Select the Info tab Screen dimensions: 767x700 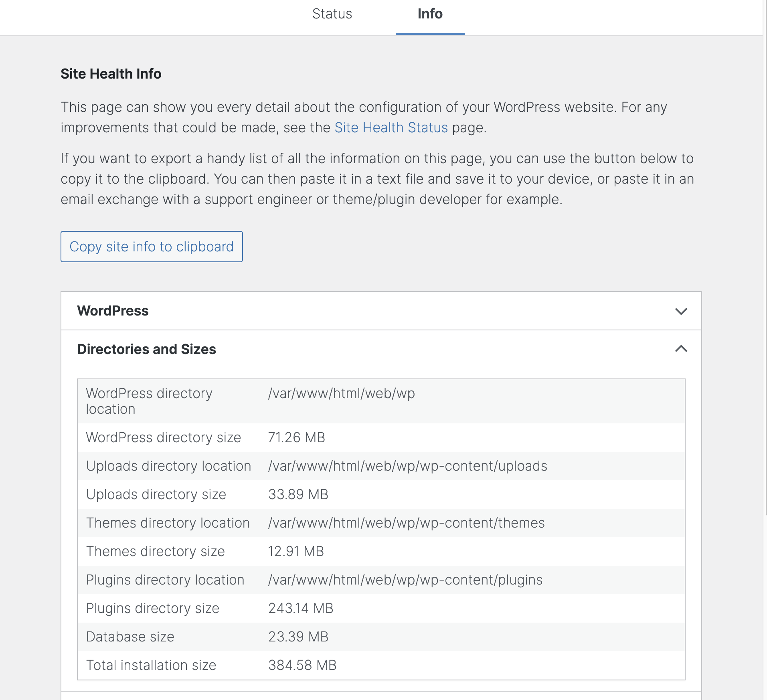click(x=430, y=14)
